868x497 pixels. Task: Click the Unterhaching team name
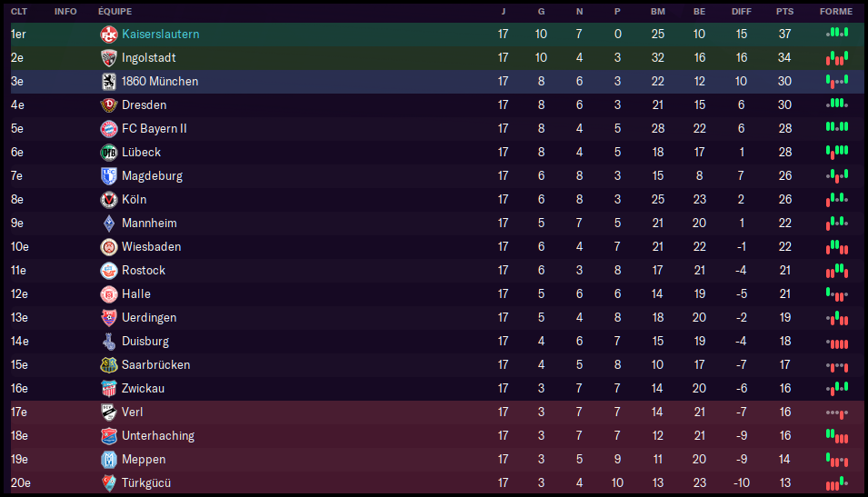point(158,435)
